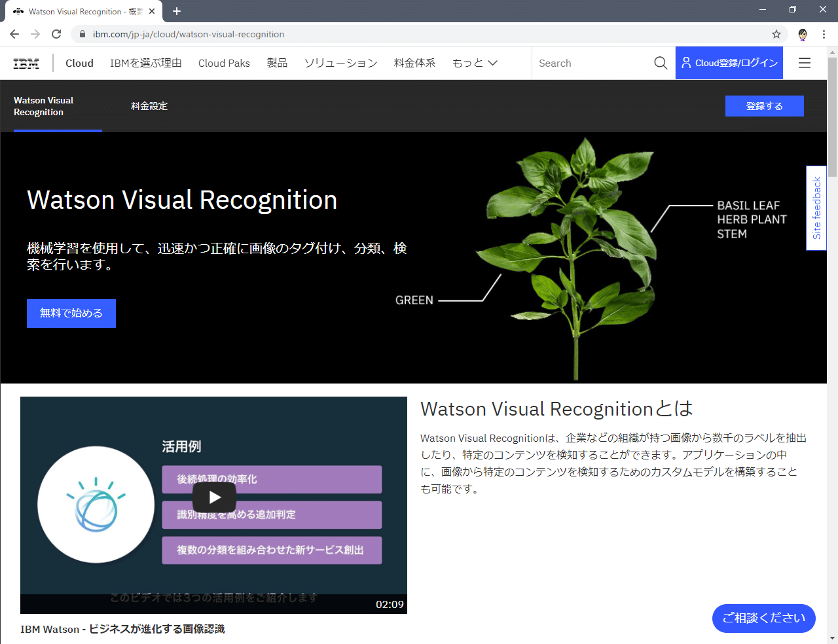The width and height of the screenshot is (838, 644).
Task: Expand the browser profile avatar menu
Action: pos(802,35)
